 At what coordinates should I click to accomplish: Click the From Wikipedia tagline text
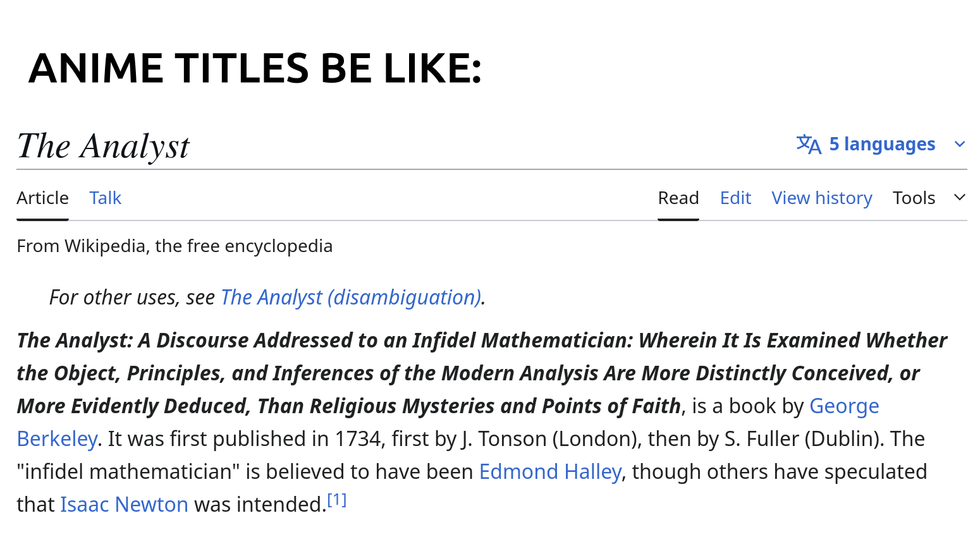click(175, 246)
